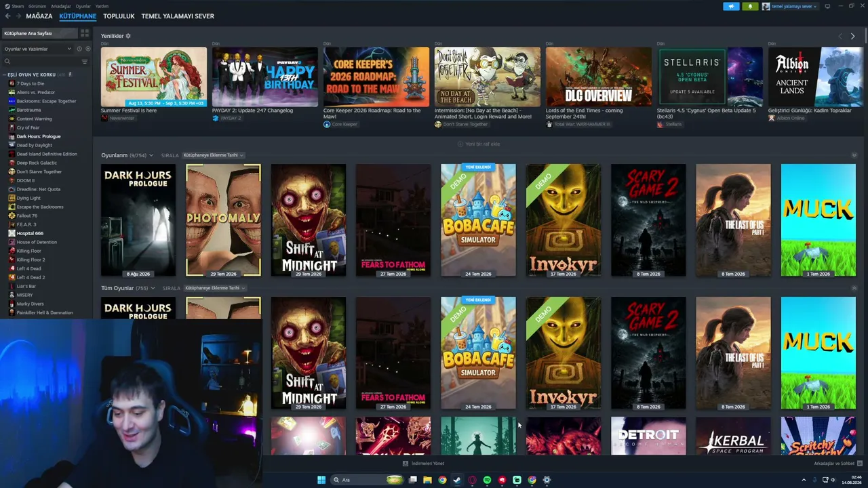Open the Yardım menu
The image size is (868, 488).
(102, 6)
